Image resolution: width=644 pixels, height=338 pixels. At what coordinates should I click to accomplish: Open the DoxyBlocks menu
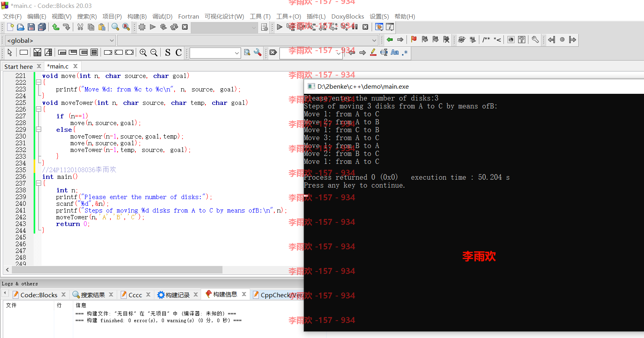click(x=348, y=16)
